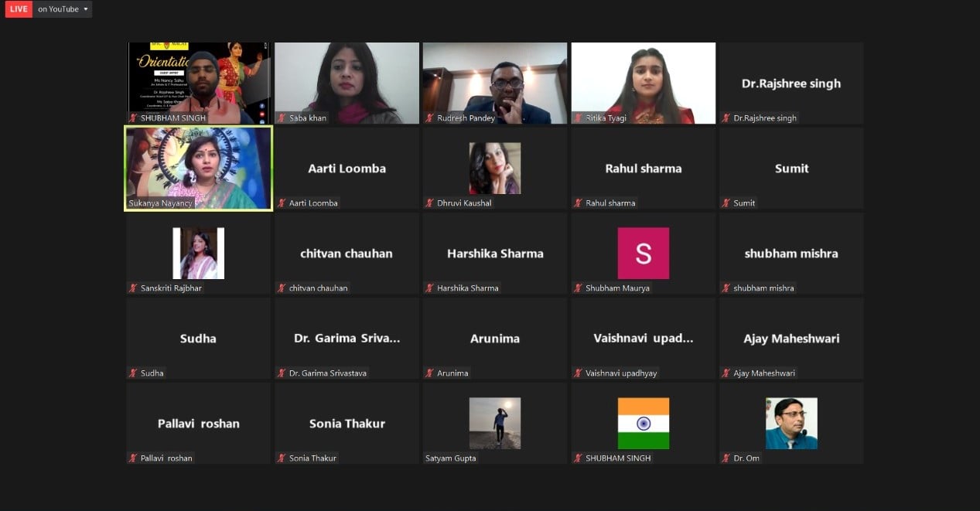Select the Indian flag avatar tile
Screen dimensions: 980x511
pyautogui.click(x=644, y=424)
